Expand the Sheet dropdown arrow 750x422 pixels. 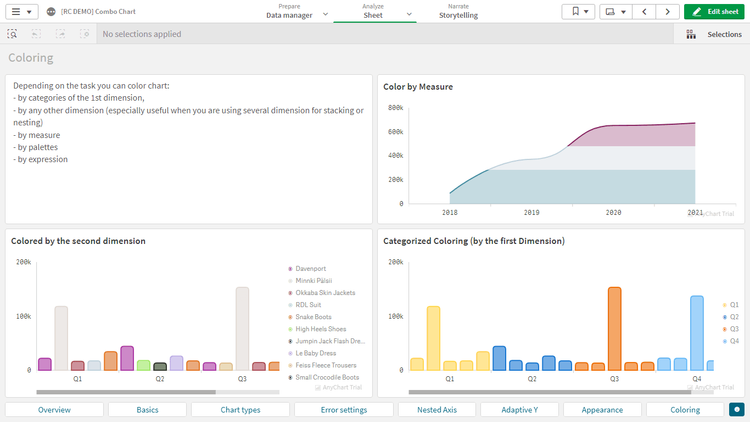point(411,15)
